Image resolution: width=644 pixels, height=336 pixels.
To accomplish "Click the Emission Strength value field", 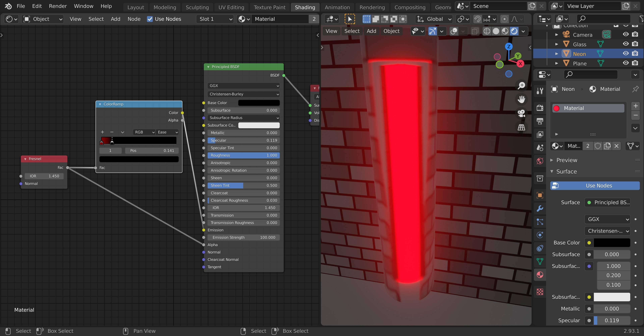I will click(x=244, y=237).
